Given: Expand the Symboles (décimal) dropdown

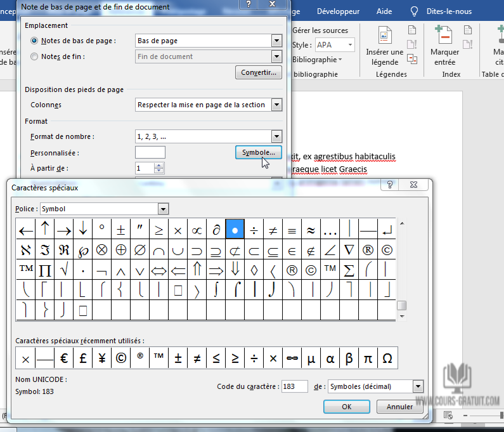Looking at the screenshot, I should tap(417, 386).
